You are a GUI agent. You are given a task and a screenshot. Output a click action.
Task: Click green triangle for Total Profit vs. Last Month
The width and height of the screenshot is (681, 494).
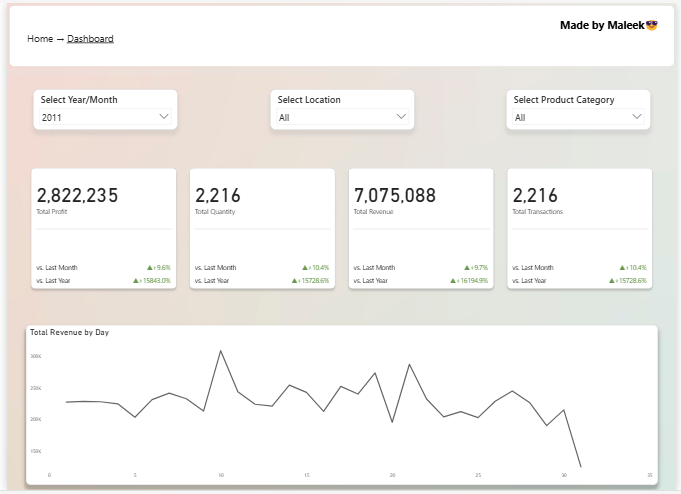(x=150, y=268)
